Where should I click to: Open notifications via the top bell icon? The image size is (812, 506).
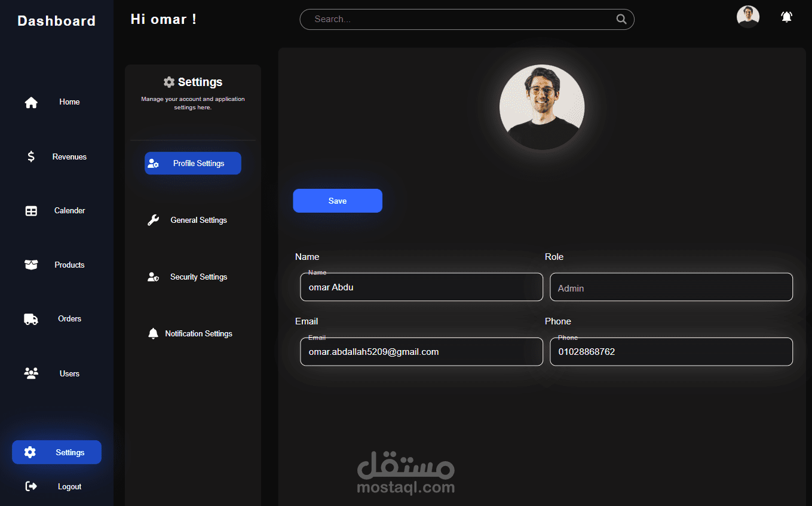point(787,17)
